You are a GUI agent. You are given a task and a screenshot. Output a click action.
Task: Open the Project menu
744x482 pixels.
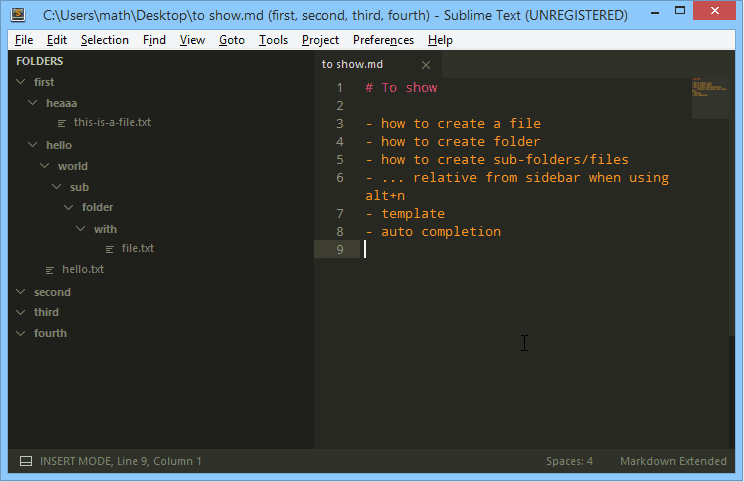(x=320, y=40)
